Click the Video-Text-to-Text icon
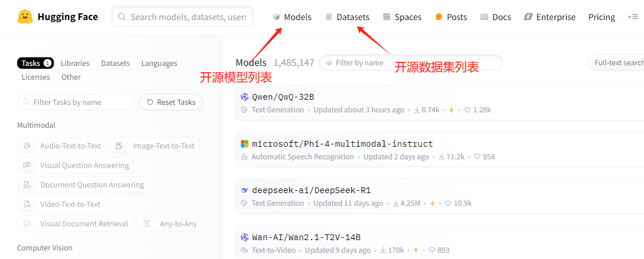The image size is (644, 259). click(x=27, y=204)
